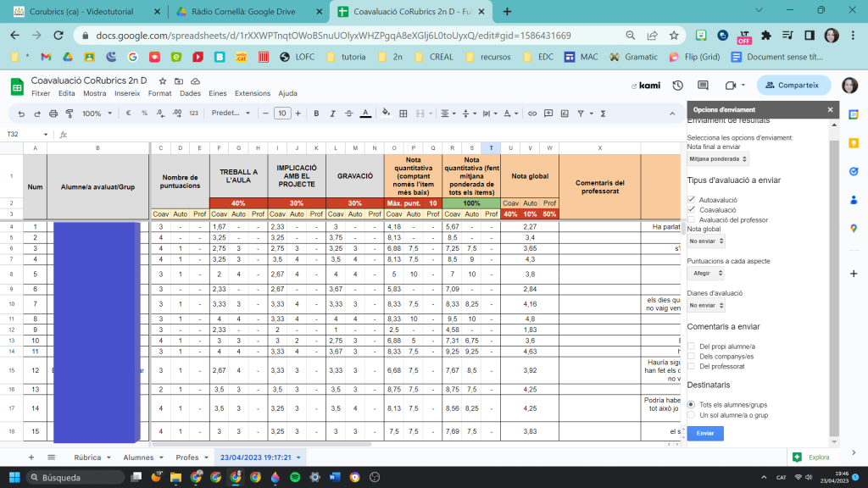The width and height of the screenshot is (868, 488).
Task: Open the text color picker
Action: tap(364, 114)
